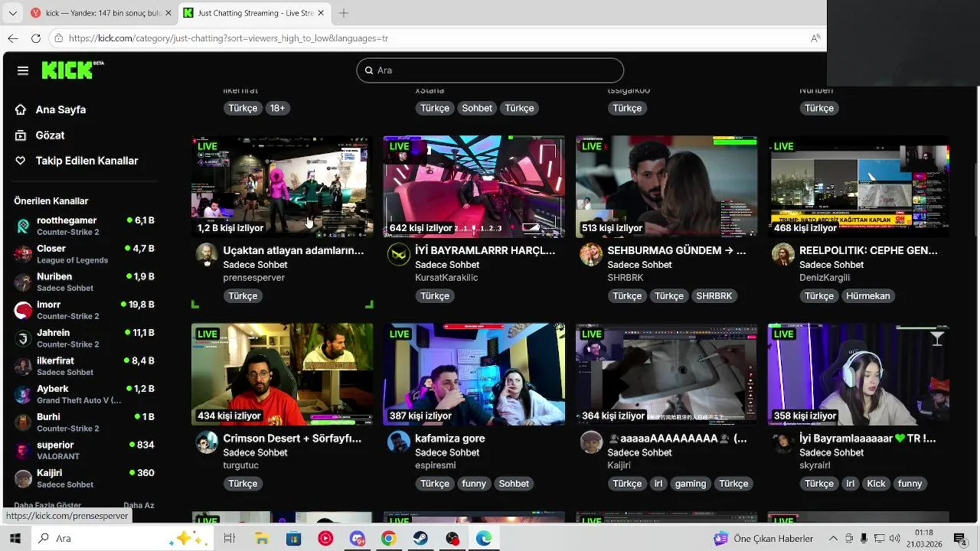Open a new browser tab
This screenshot has width=980, height=551.
(344, 13)
